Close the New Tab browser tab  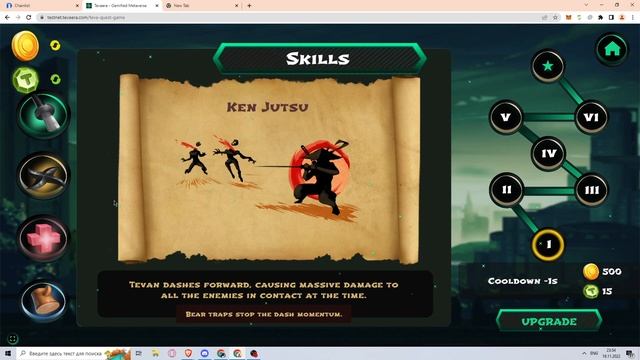[x=237, y=6]
